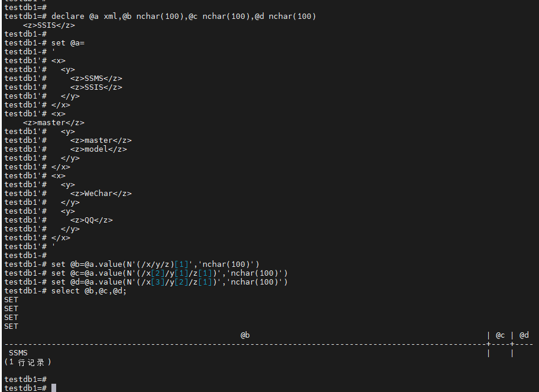Screen dimensions: 539x392
Task: Click the '(1 行记录)' row count text
Action: 28,362
